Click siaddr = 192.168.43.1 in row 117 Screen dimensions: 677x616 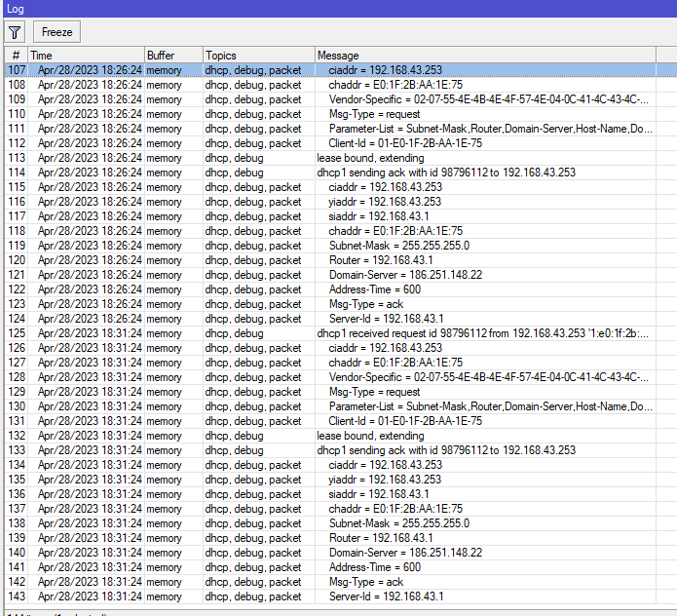(x=379, y=216)
